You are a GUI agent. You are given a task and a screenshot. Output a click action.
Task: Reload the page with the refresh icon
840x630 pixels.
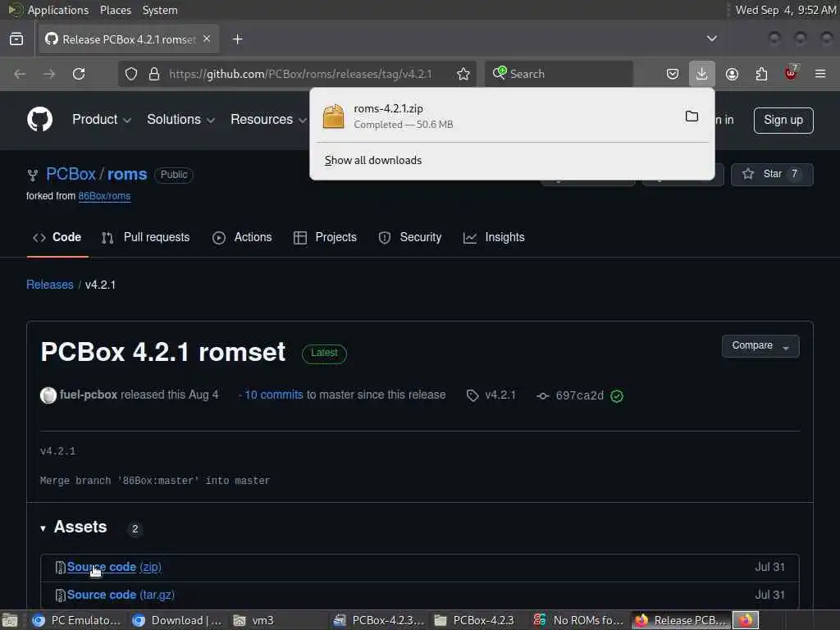tap(79, 74)
